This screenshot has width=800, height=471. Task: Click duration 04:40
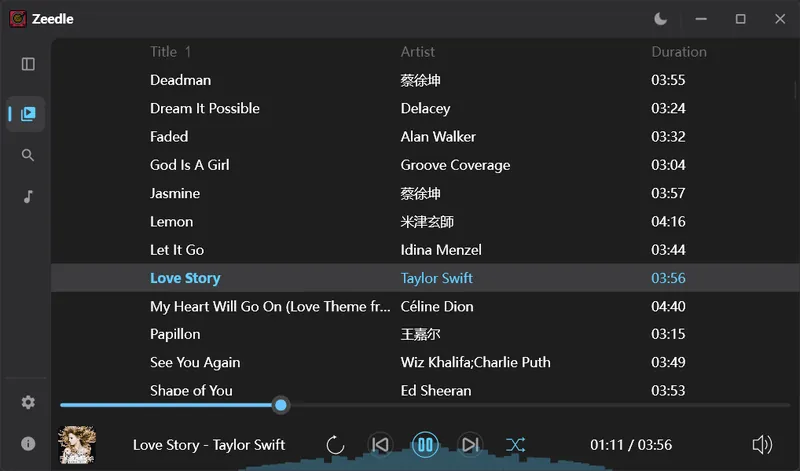pos(668,306)
